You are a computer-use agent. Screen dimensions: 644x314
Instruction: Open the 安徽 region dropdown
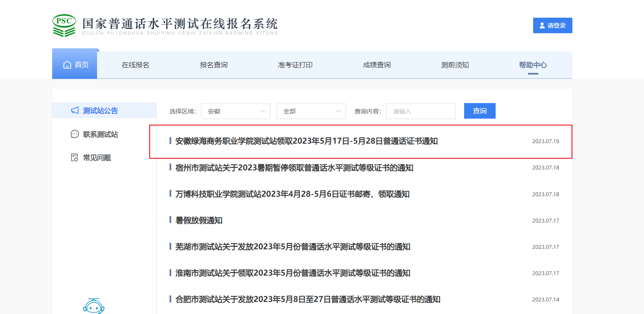pos(236,111)
